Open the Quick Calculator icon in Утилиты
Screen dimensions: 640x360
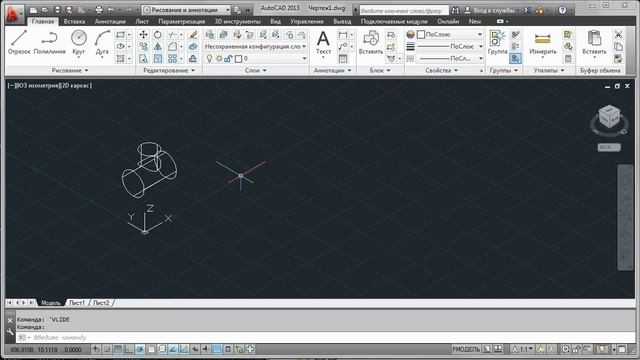click(568, 59)
